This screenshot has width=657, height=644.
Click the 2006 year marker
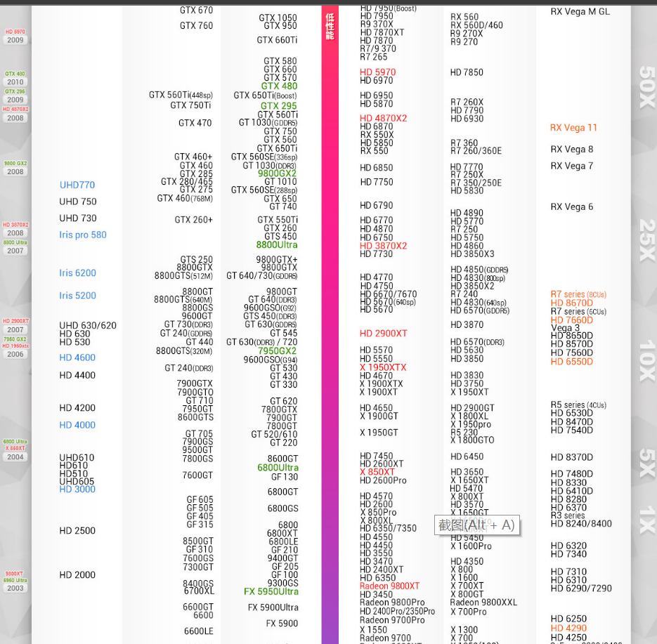[15, 355]
